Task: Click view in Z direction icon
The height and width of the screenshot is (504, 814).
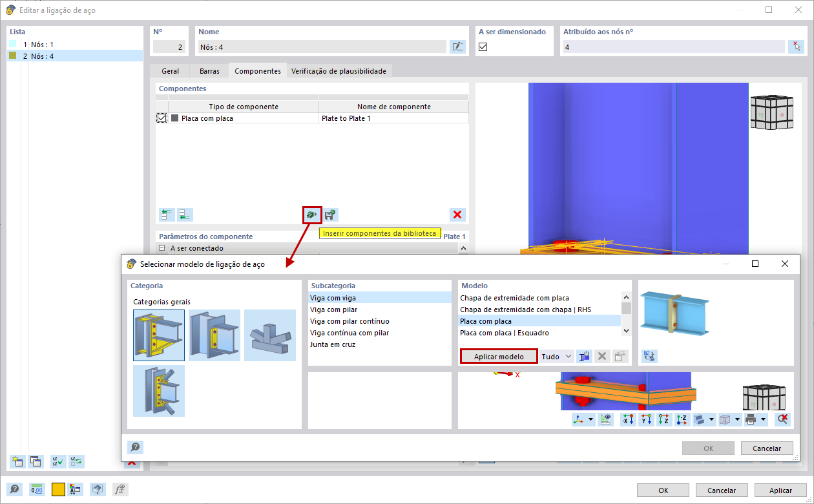Action: coord(663,419)
